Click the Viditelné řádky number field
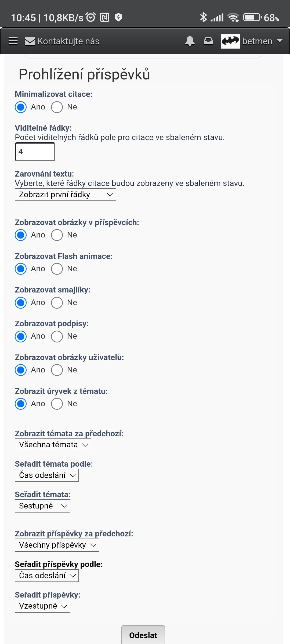The height and width of the screenshot is (644, 290). (x=35, y=152)
